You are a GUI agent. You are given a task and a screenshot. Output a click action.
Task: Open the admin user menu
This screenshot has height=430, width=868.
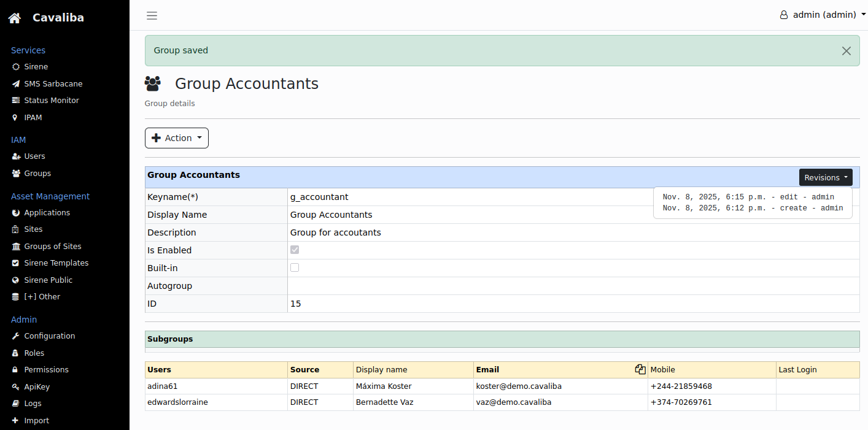point(823,15)
